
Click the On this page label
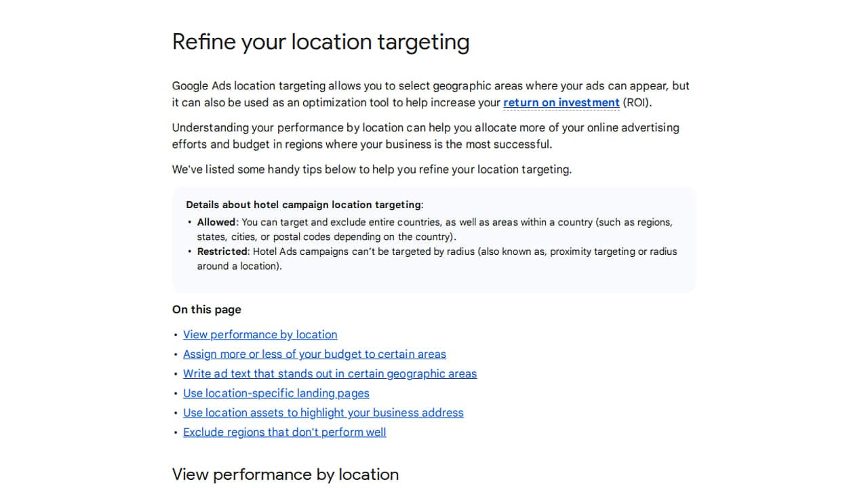[207, 310]
